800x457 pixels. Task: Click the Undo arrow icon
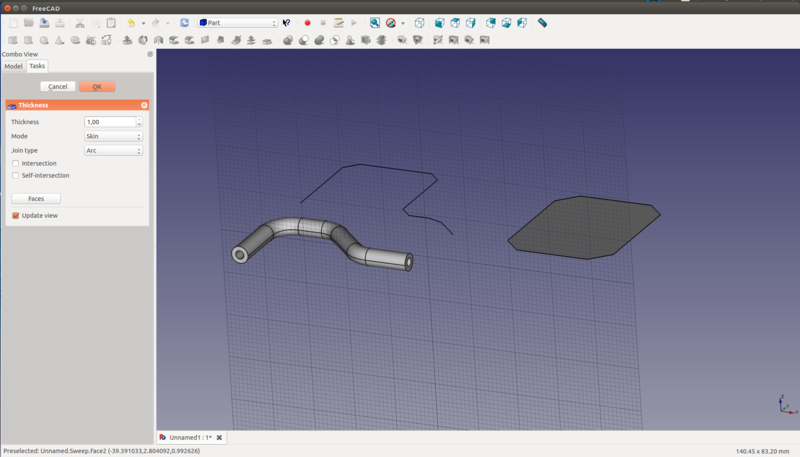click(x=131, y=22)
